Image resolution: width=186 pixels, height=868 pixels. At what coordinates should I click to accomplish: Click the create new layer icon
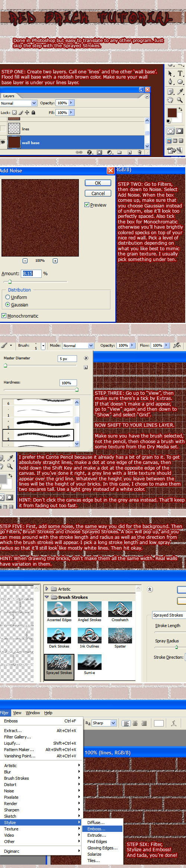tap(129, 152)
